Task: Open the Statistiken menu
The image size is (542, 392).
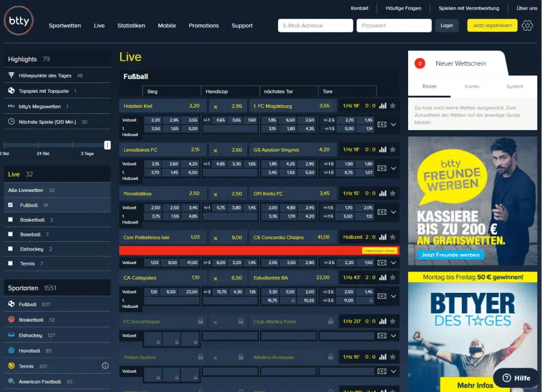Action: pos(131,25)
